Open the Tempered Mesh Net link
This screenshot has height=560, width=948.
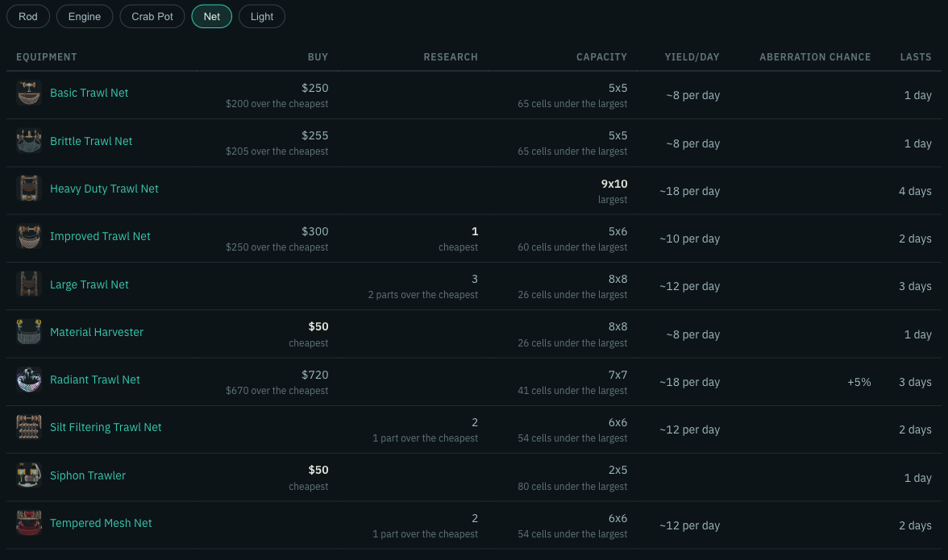click(101, 523)
